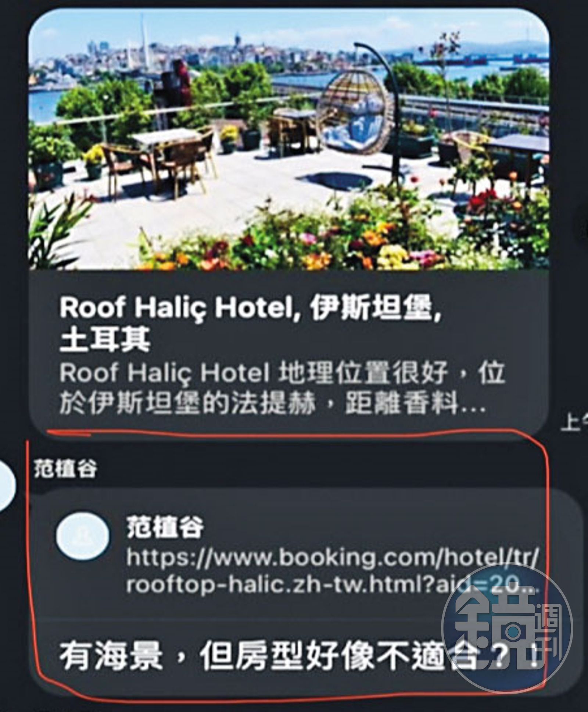Tap 土耳其 in the link card title
588x712 pixels.
[x=104, y=340]
